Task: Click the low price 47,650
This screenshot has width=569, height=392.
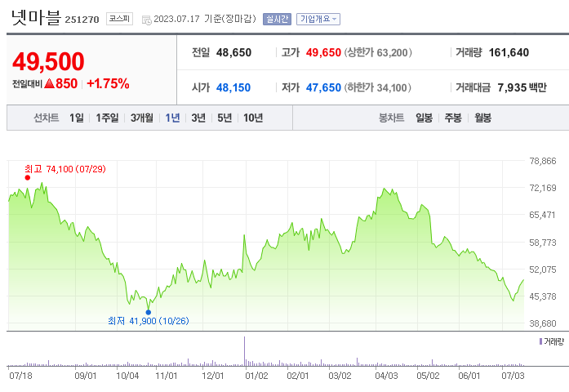Action: 323,87
